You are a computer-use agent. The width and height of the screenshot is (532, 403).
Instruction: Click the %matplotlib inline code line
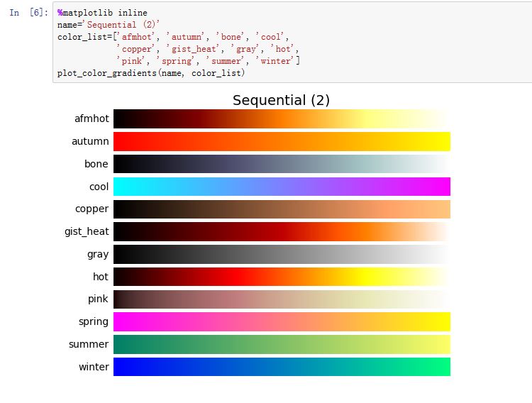click(102, 13)
